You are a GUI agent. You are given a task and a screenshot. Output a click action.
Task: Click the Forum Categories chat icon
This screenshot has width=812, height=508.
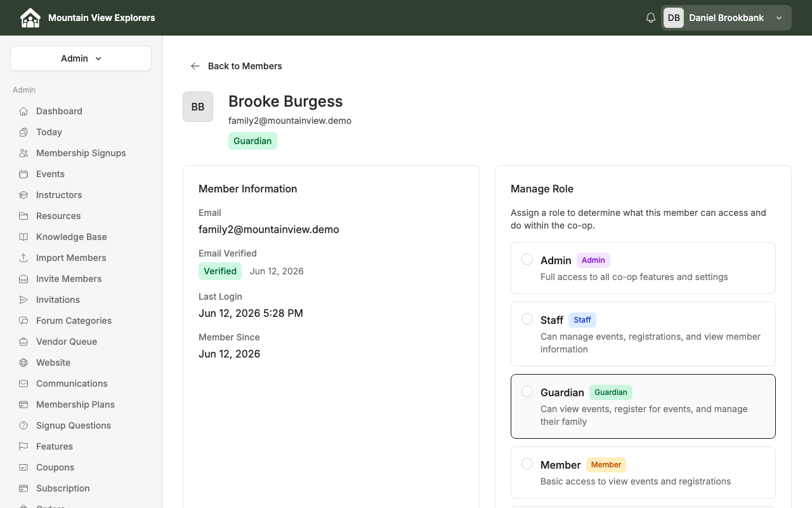click(23, 321)
